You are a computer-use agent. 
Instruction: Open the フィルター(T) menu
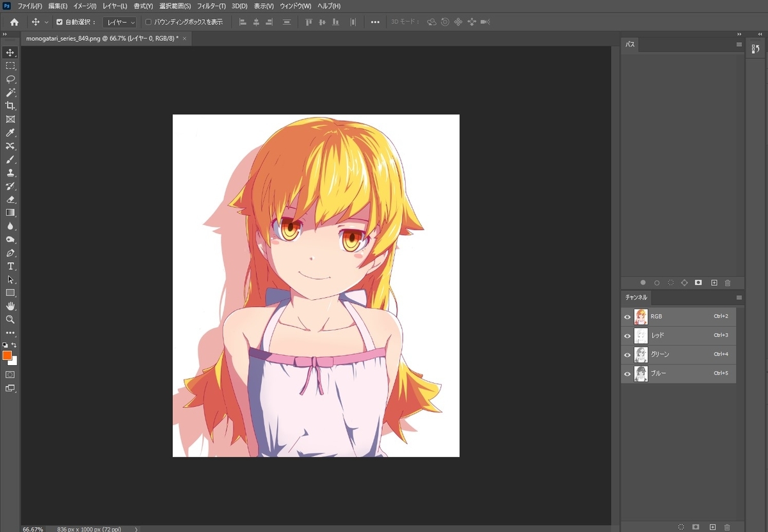(x=211, y=6)
